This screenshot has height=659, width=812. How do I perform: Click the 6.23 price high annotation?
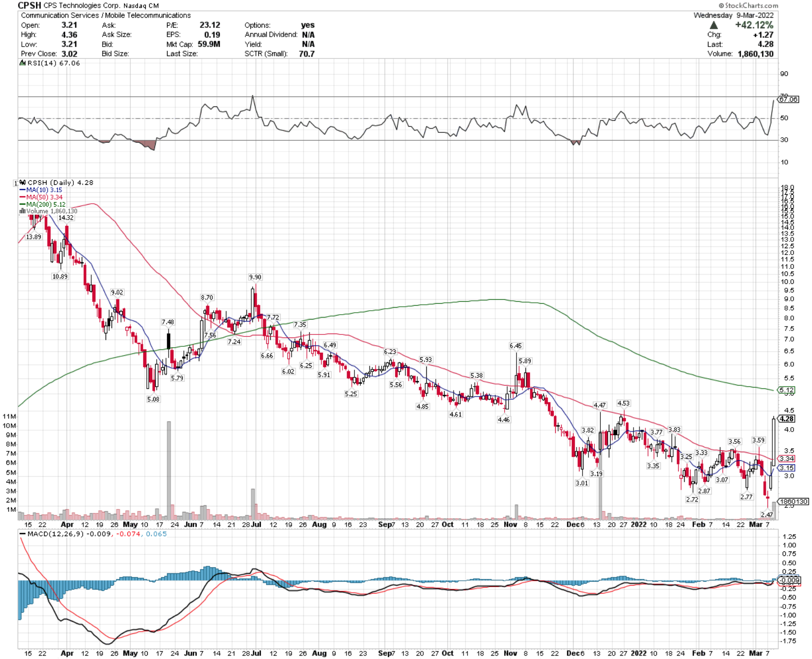390,351
